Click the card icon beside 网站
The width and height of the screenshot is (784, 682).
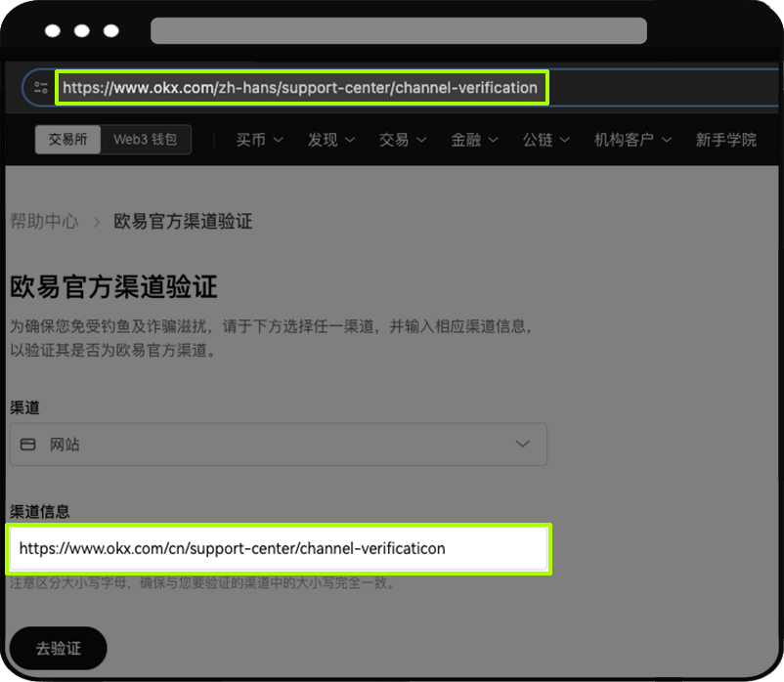tap(28, 445)
